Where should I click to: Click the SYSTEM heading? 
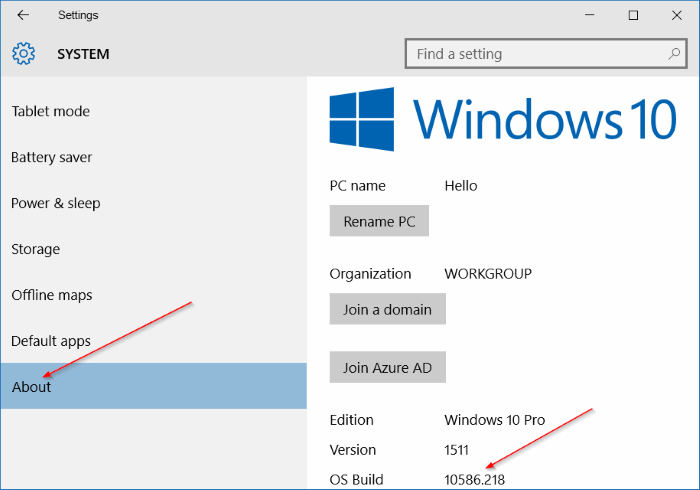click(x=83, y=54)
